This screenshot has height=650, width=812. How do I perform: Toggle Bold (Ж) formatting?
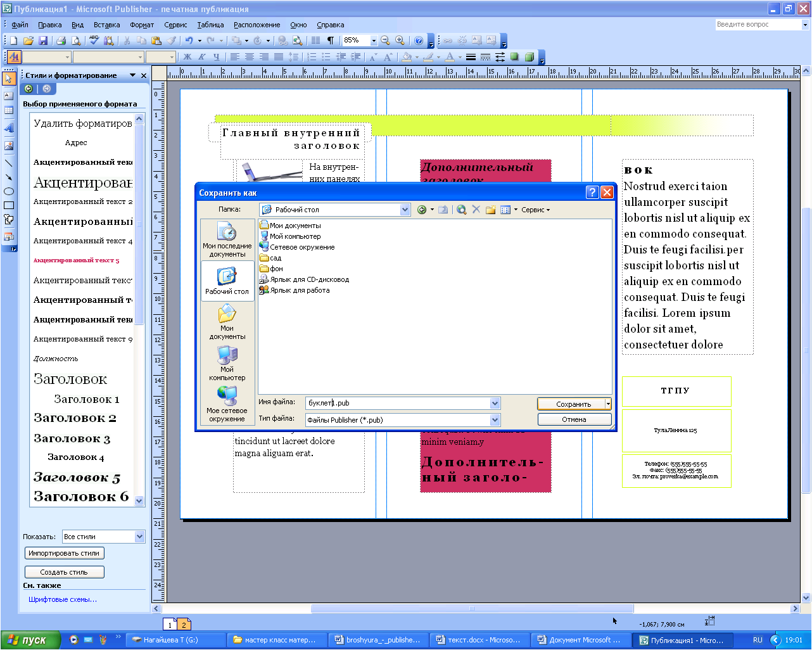187,57
